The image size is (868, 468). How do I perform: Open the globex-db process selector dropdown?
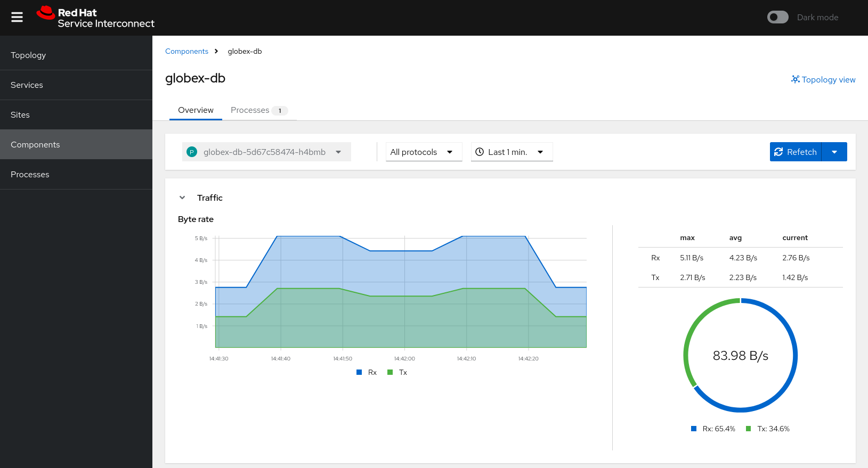(x=266, y=152)
